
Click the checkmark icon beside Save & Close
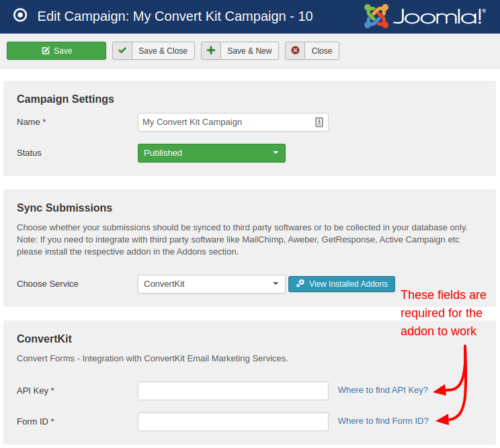click(122, 50)
